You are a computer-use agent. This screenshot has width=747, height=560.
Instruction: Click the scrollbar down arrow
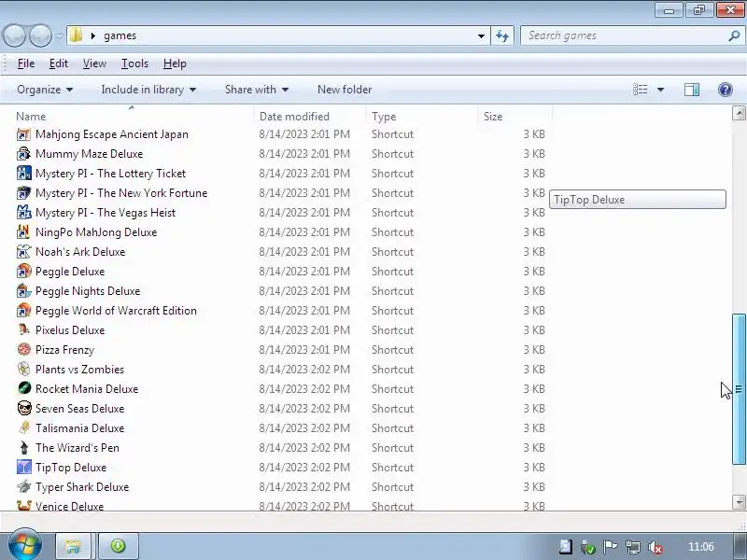pyautogui.click(x=739, y=502)
